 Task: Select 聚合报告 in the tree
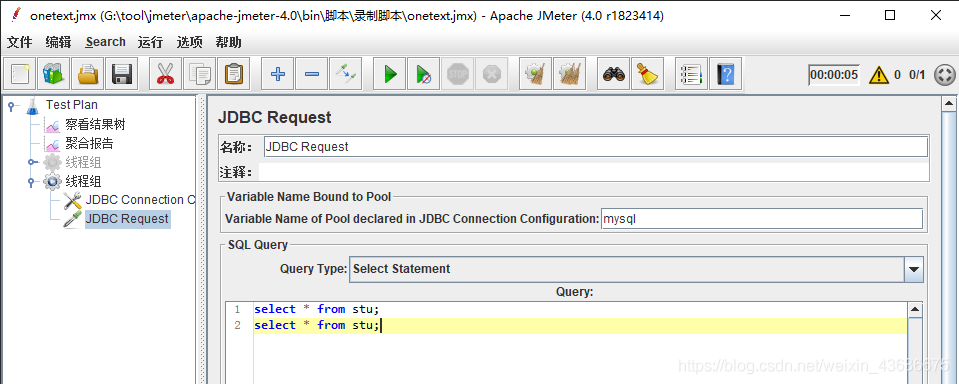[x=89, y=144]
